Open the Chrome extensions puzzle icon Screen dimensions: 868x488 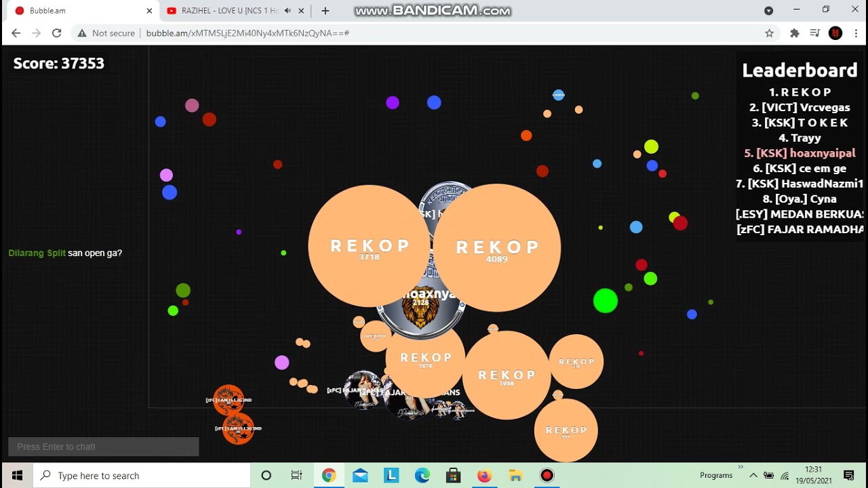click(x=795, y=33)
